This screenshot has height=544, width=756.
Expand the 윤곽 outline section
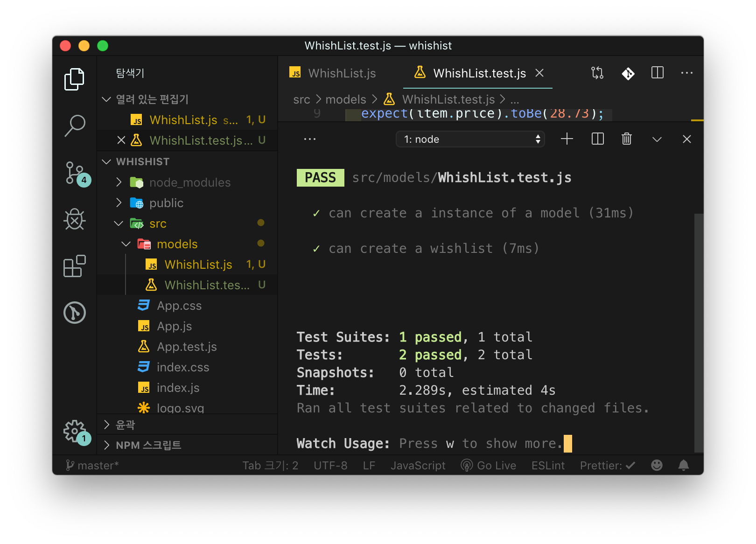[x=187, y=425]
